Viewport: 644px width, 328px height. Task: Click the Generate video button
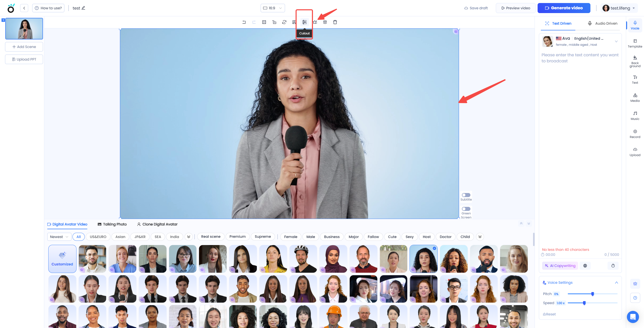click(564, 8)
